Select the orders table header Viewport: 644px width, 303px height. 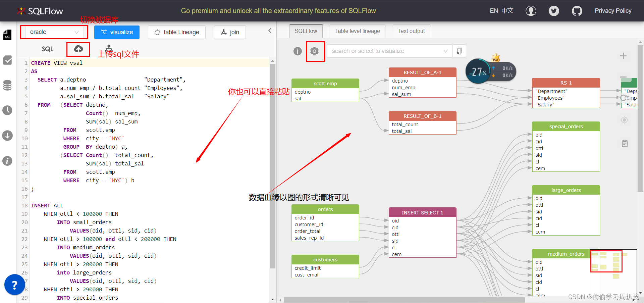coord(325,209)
